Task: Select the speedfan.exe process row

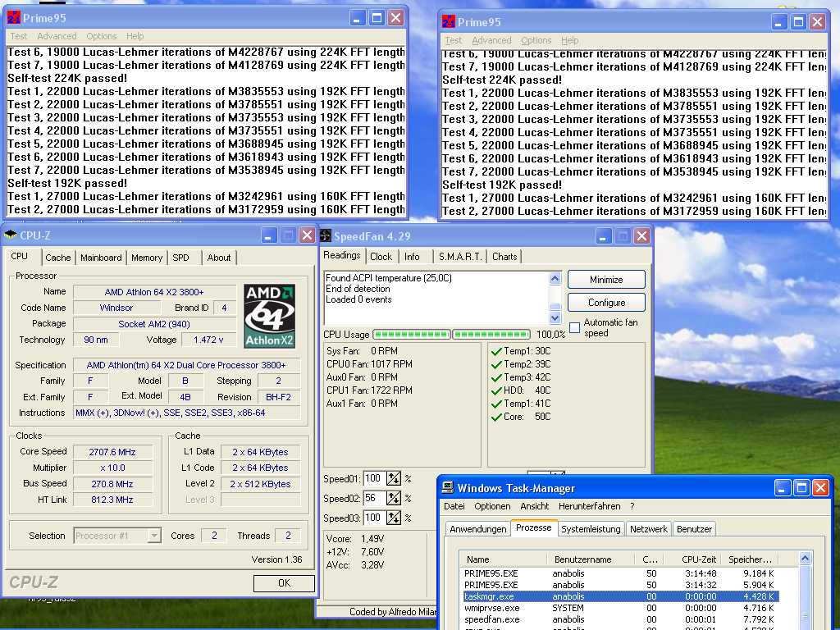Action: click(x=620, y=620)
